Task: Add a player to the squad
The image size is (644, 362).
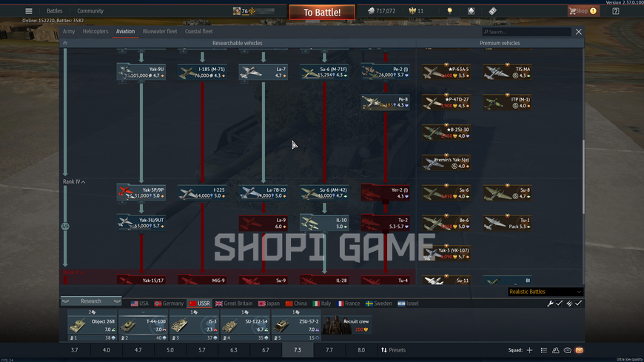Action: tap(529, 350)
